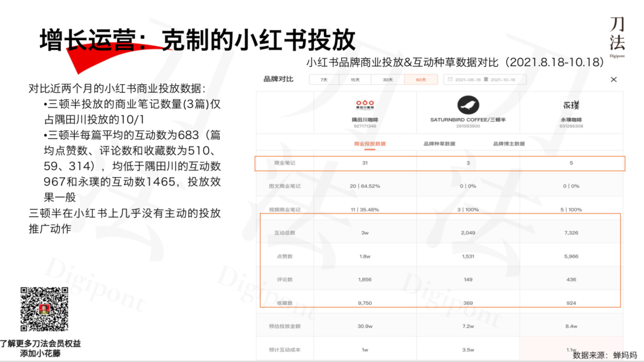Screen dimensions: 644x362
Task: Click the 2,049 互动总数 value
Action: [468, 233]
